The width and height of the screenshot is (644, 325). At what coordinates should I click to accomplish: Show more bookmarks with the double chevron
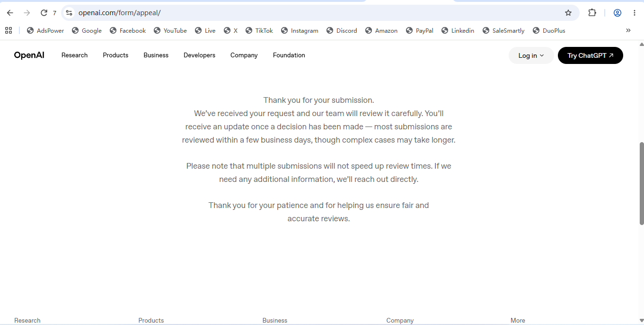coord(628,30)
